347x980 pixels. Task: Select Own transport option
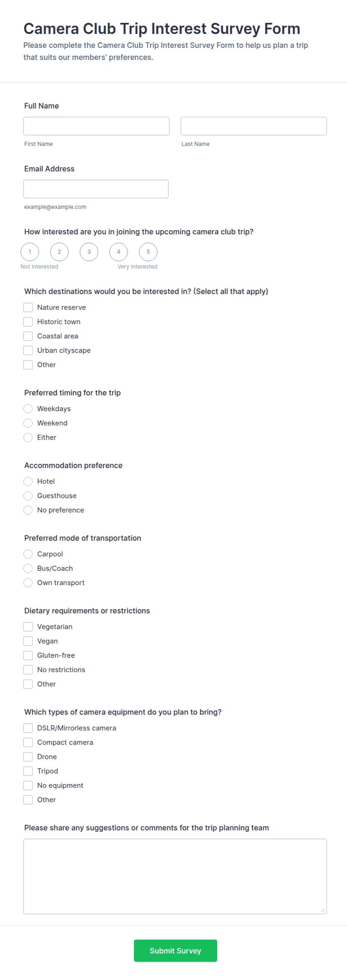pyautogui.click(x=28, y=583)
